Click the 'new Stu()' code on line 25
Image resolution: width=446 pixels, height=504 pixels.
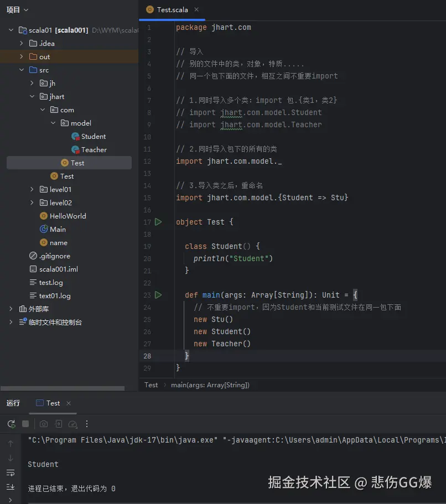coord(213,319)
